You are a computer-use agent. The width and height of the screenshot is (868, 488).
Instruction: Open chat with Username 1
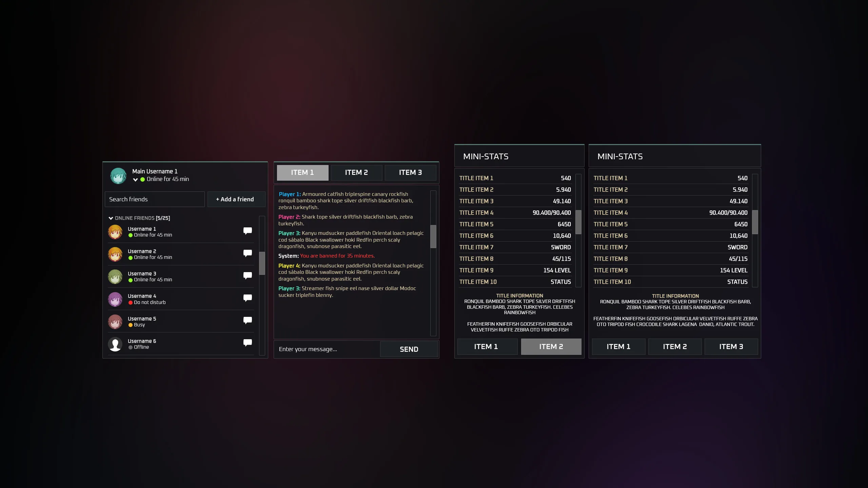click(248, 231)
